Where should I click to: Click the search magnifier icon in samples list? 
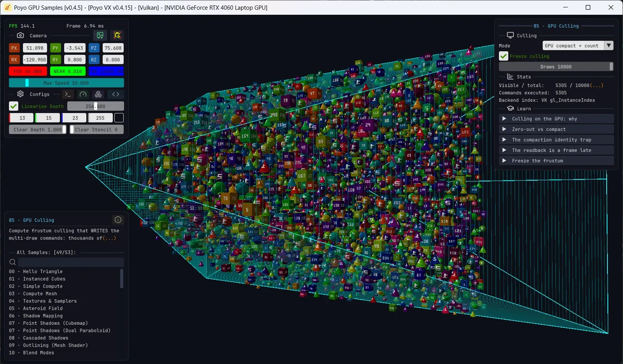tap(12, 262)
